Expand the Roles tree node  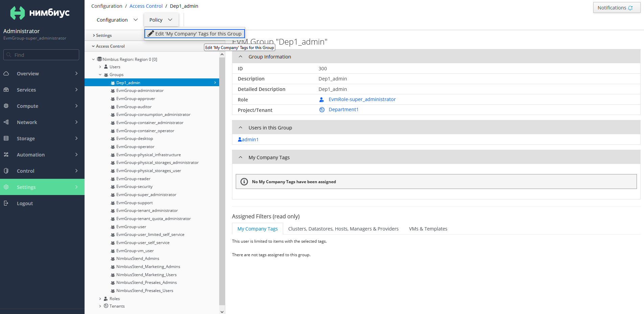100,298
